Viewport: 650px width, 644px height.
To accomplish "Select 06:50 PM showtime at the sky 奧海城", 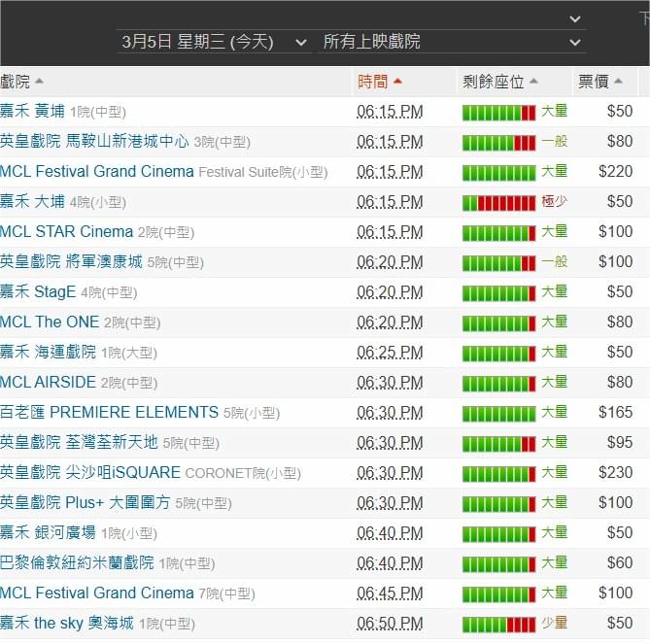I will [x=390, y=623].
